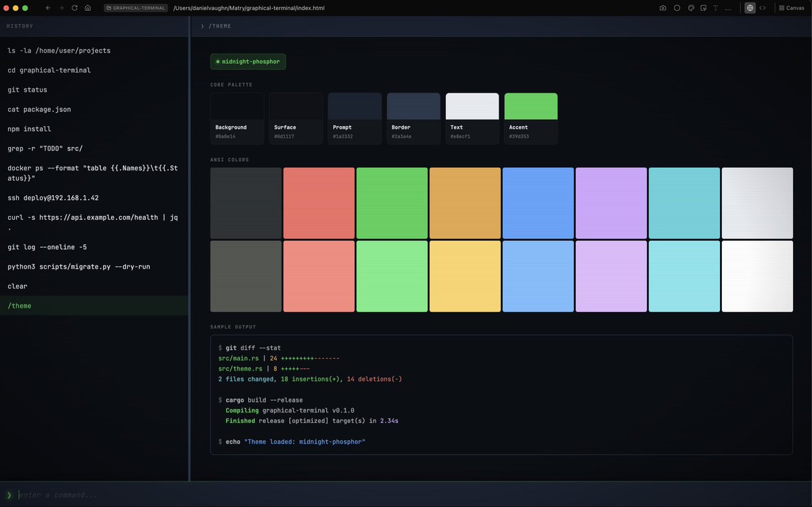
Task: Go forward with the right arrow icon
Action: [61, 7]
